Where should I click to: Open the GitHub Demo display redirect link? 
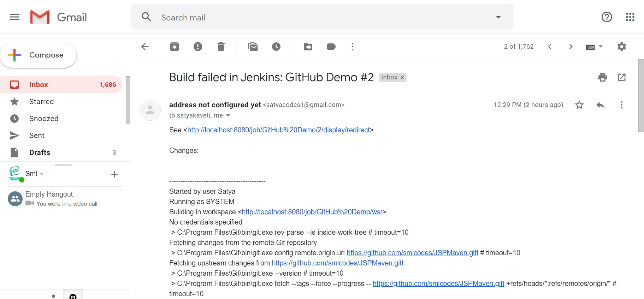coord(278,130)
